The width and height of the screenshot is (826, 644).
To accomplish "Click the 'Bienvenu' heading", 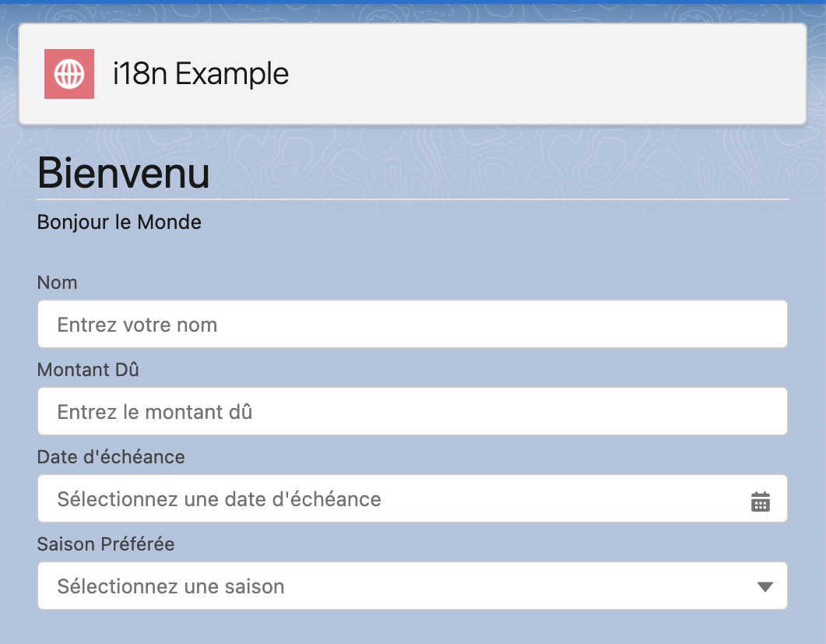I will click(x=123, y=173).
